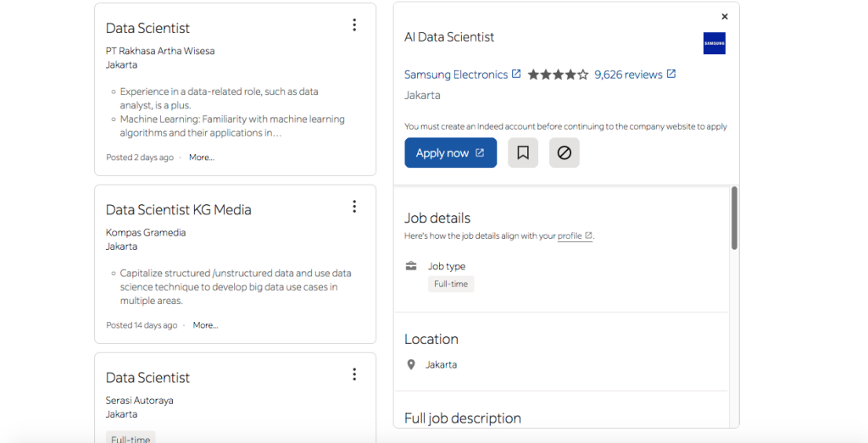Image resolution: width=868 pixels, height=443 pixels.
Task: Click the Full job description heading
Action: click(x=462, y=418)
